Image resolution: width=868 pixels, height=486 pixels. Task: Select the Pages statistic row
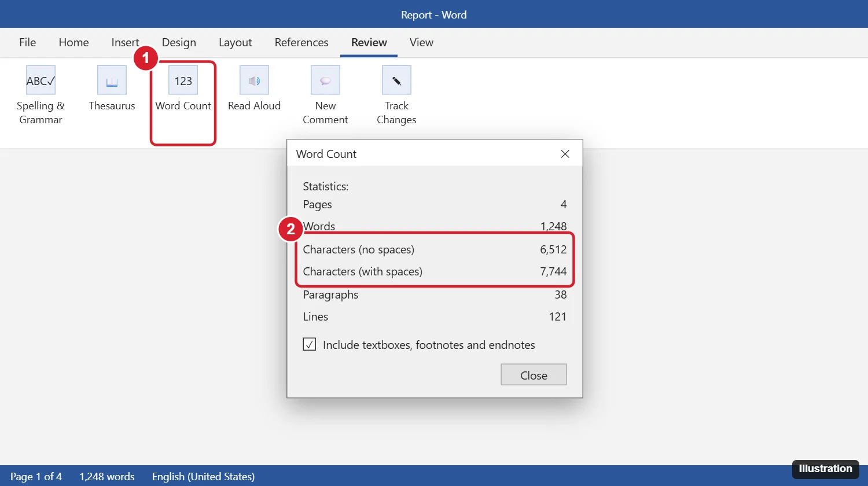click(435, 204)
